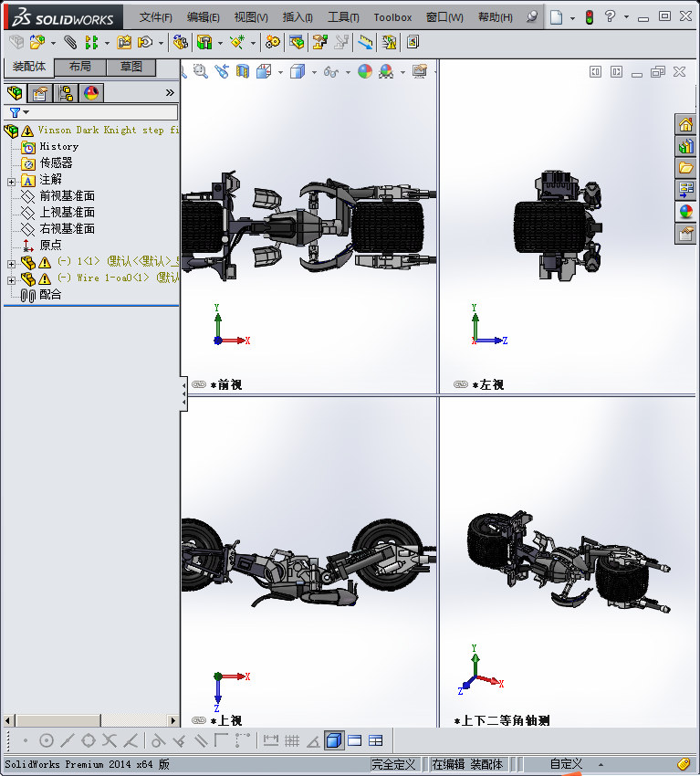Expand the manager panel tabs double-chevron
The image size is (700, 776).
(170, 92)
